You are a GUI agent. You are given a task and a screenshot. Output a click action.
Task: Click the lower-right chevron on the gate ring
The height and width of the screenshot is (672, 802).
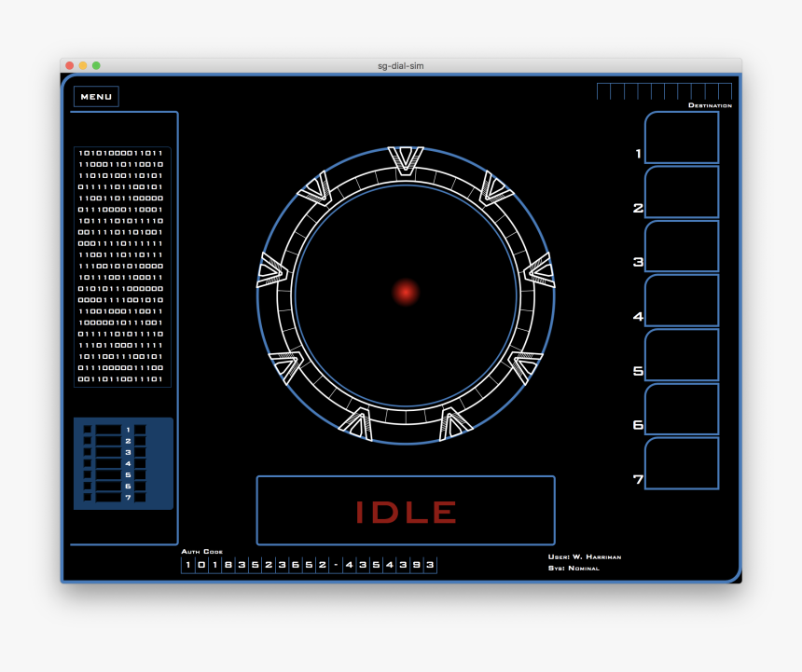coord(524,366)
